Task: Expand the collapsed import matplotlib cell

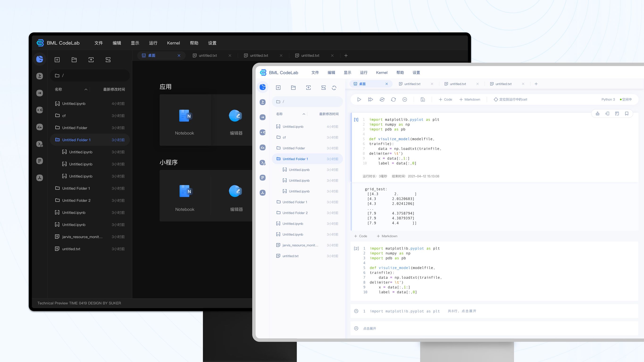Action: pyautogui.click(x=356, y=311)
